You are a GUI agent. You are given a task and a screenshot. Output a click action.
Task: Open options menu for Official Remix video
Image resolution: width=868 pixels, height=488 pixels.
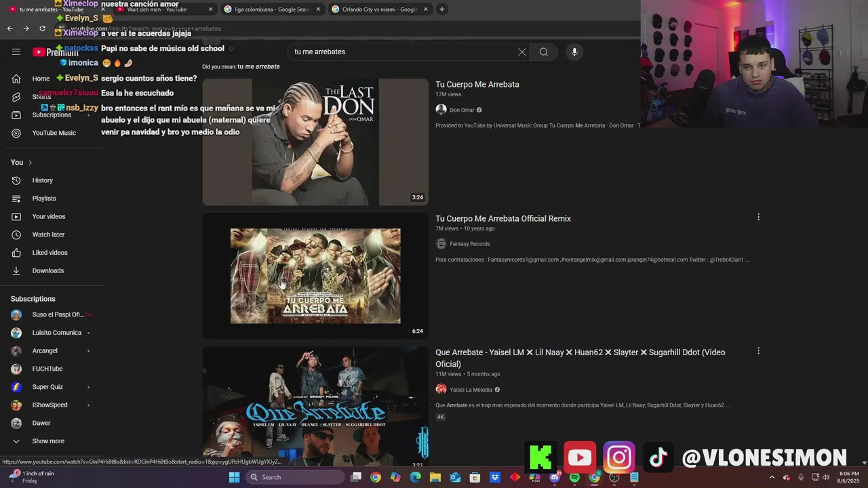coord(758,217)
